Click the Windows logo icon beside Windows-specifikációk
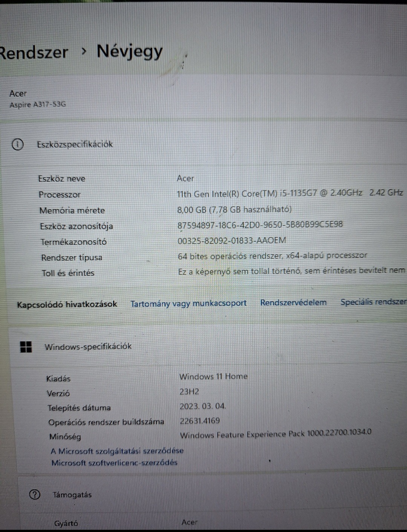 coord(26,347)
